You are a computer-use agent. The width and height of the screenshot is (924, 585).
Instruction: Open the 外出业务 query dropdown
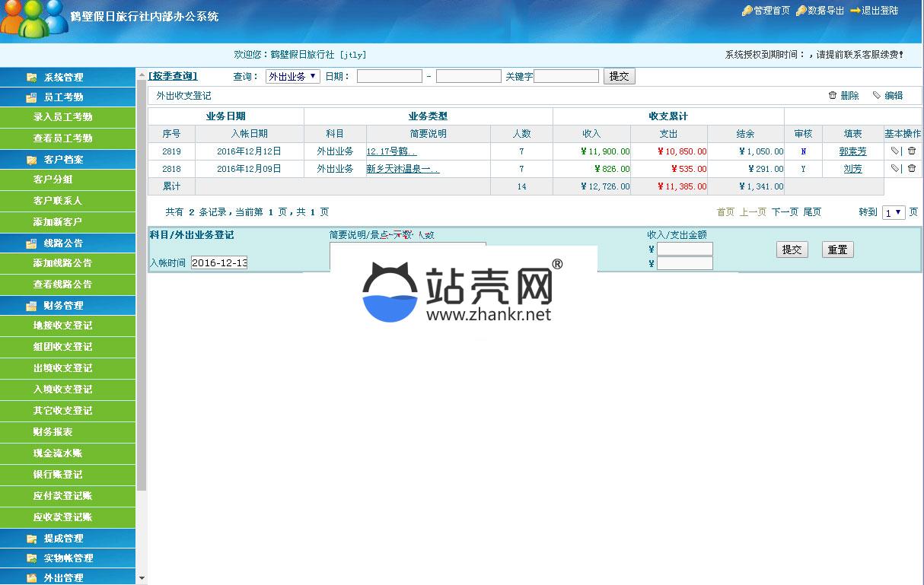point(292,76)
